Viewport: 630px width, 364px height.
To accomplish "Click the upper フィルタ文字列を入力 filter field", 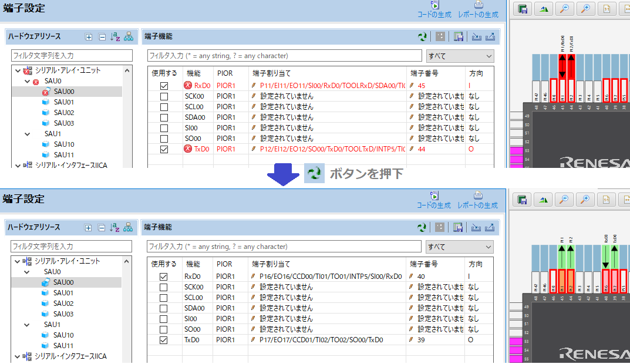I will coord(72,56).
